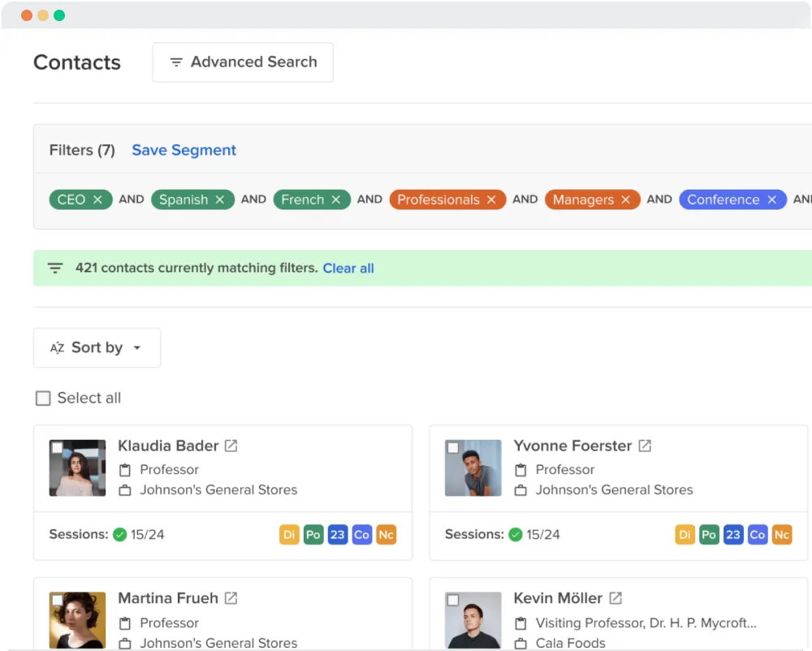Open Martina Frueh's profile external link icon
The image size is (812, 651).
pos(231,598)
